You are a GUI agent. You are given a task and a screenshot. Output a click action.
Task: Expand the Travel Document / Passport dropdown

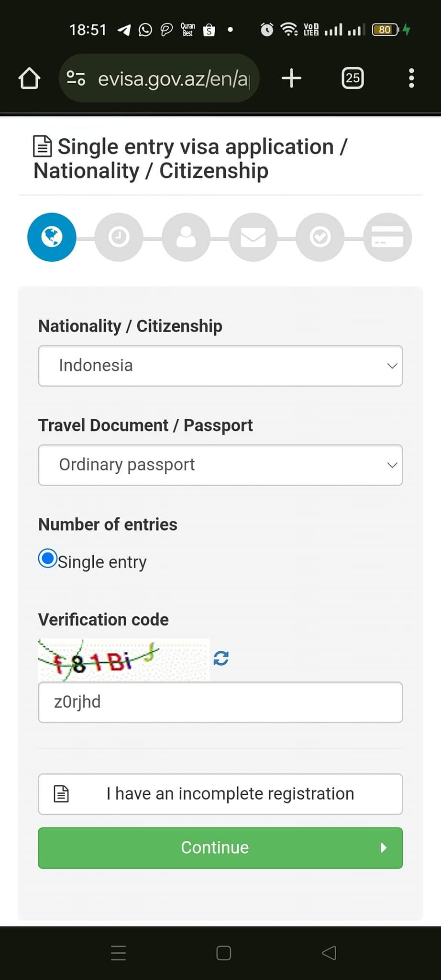click(220, 465)
